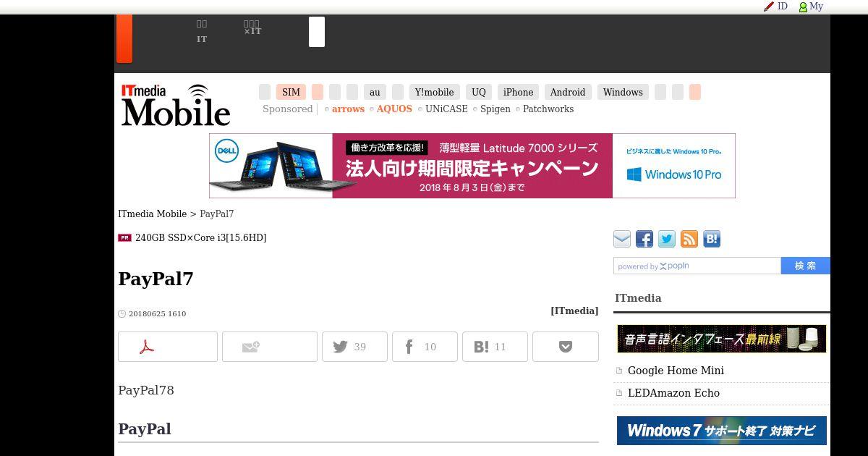The height and width of the screenshot is (456, 868).
Task: Select the SIM category tab
Action: (291, 92)
